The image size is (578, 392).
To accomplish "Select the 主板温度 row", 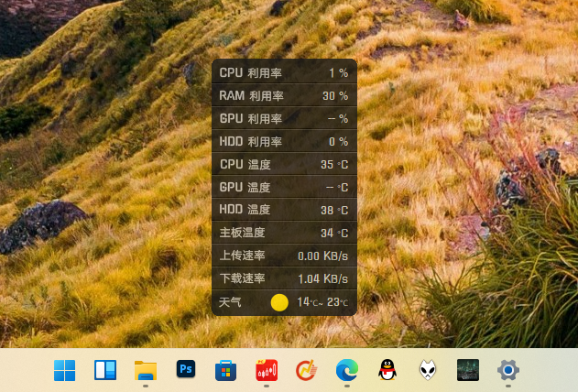I will click(284, 233).
